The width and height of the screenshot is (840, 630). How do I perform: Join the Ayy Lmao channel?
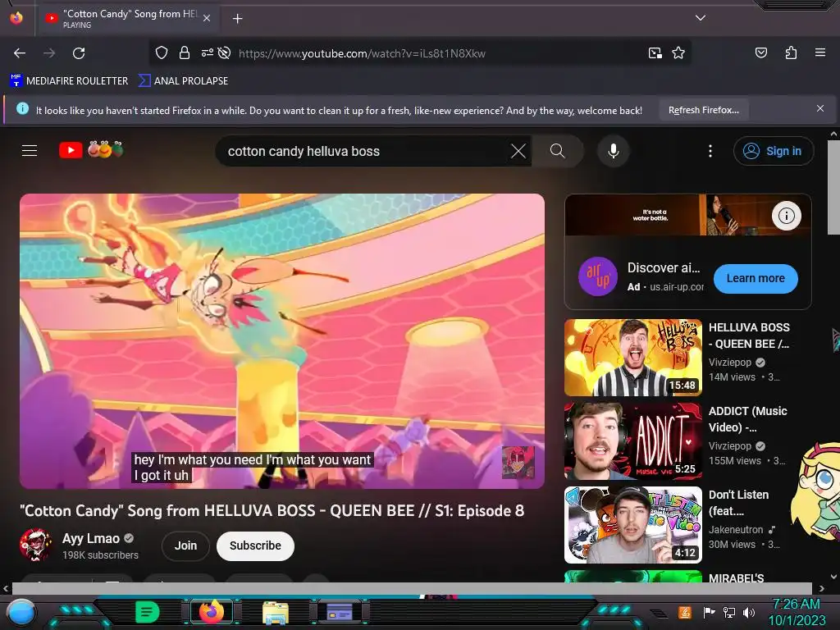[185, 546]
